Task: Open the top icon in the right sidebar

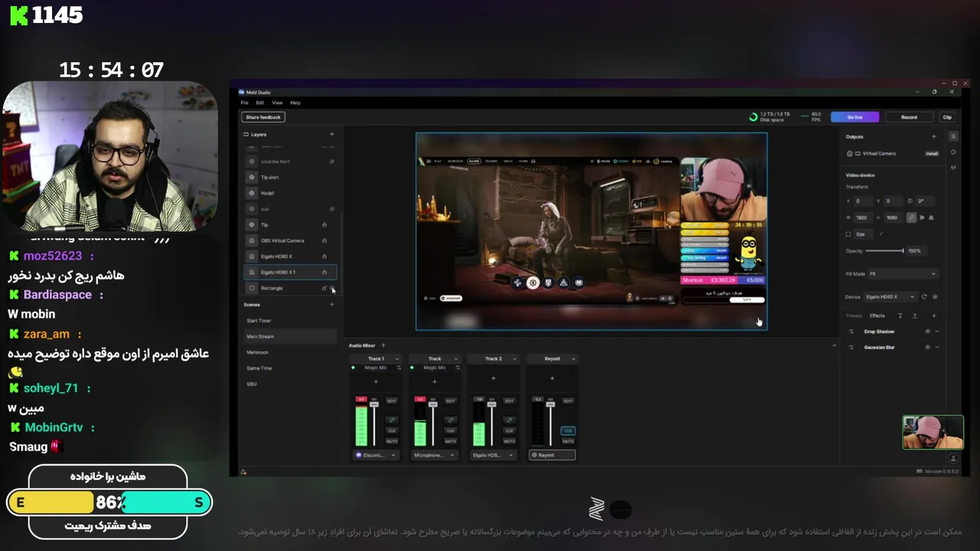Action: (953, 136)
